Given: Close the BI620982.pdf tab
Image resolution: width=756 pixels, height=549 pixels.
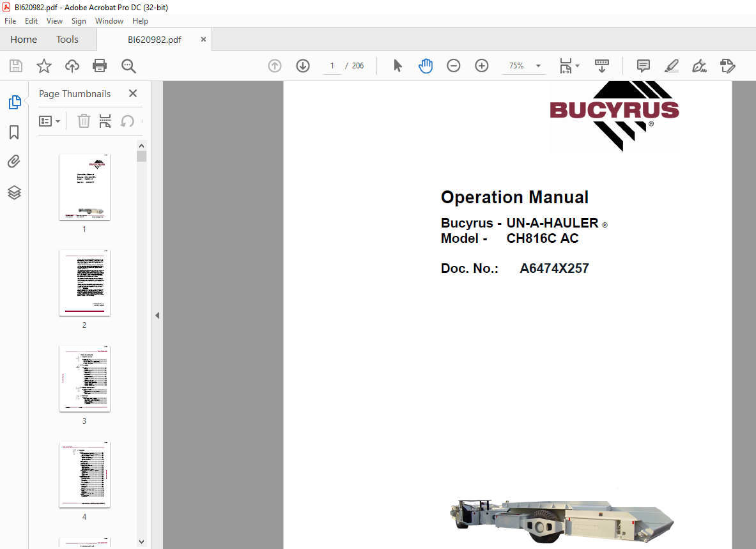Looking at the screenshot, I should point(203,40).
